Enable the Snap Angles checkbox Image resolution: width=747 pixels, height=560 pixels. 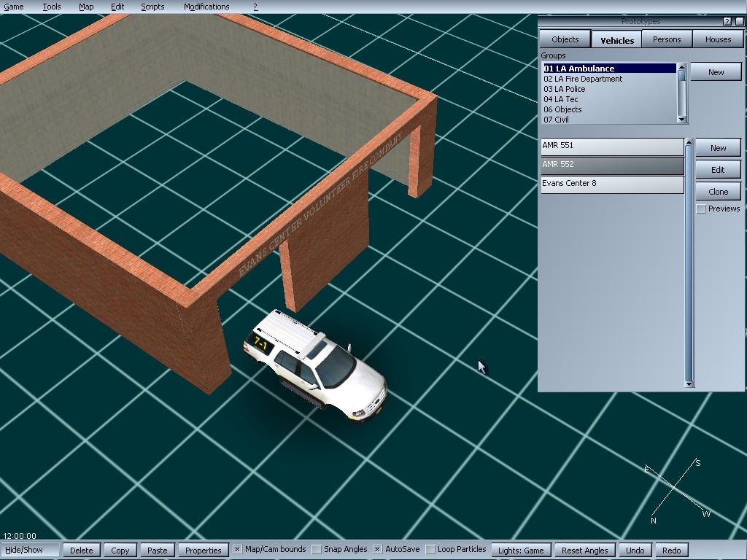317,550
